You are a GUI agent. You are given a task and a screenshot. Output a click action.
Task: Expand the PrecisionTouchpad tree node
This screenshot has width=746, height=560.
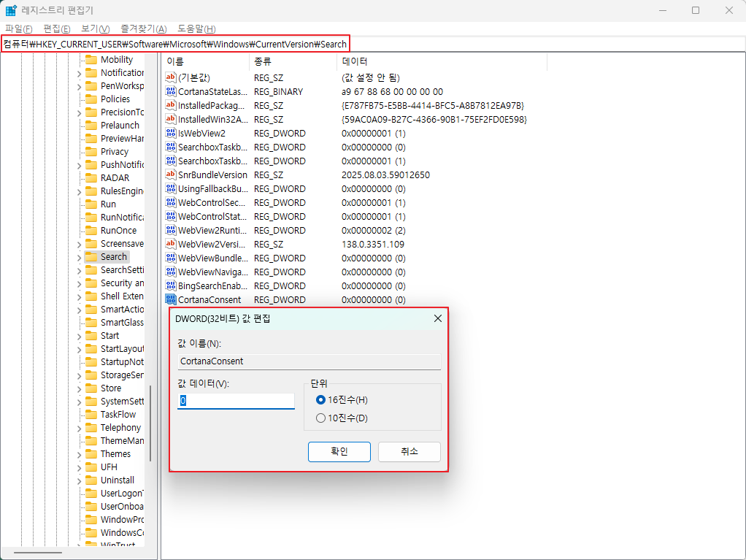pos(79,112)
